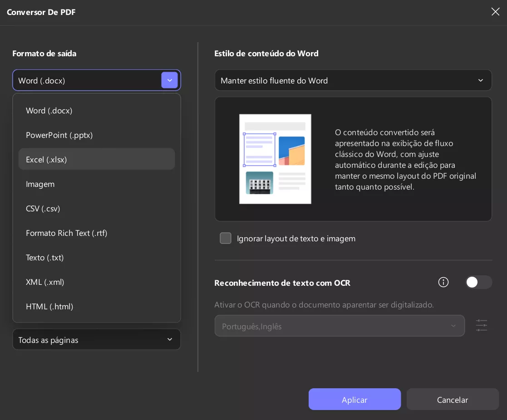Click the OCR information icon
Viewport: 507px width, 420px height.
point(443,282)
